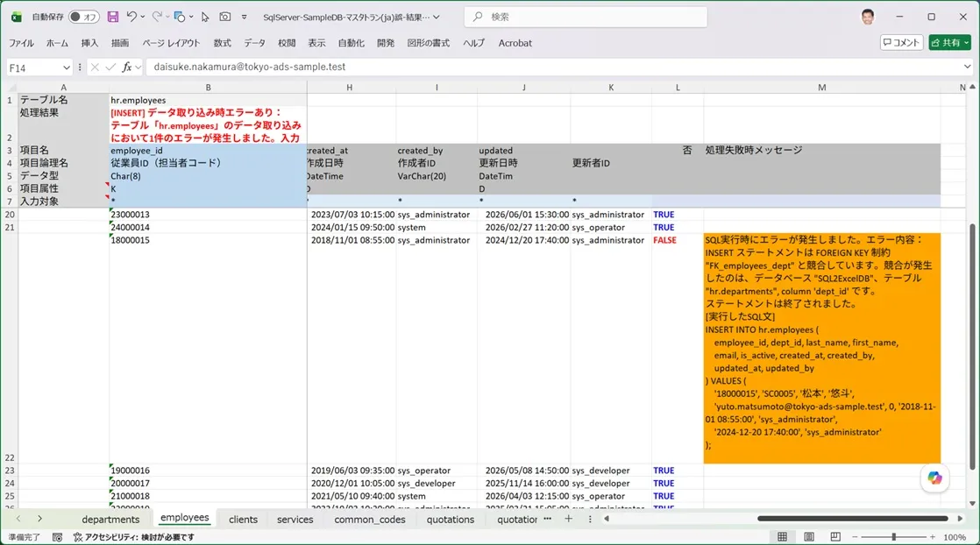Open the Acrobat ribbon tab

coord(515,43)
